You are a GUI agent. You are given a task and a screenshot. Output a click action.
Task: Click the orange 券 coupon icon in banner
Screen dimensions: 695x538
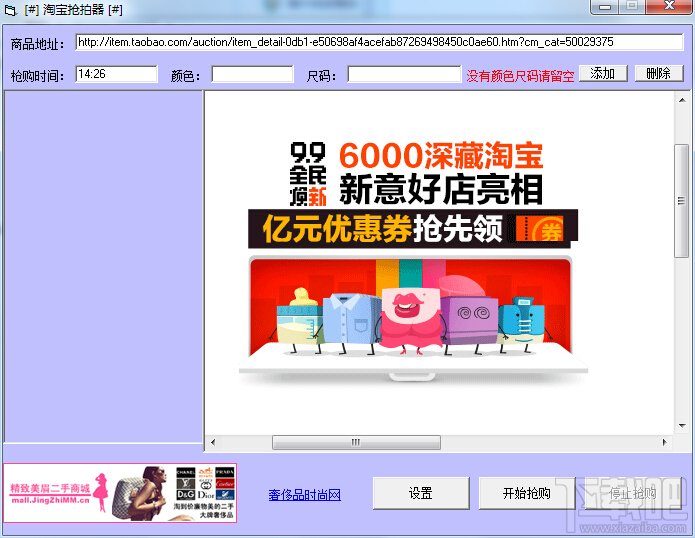tap(540, 229)
